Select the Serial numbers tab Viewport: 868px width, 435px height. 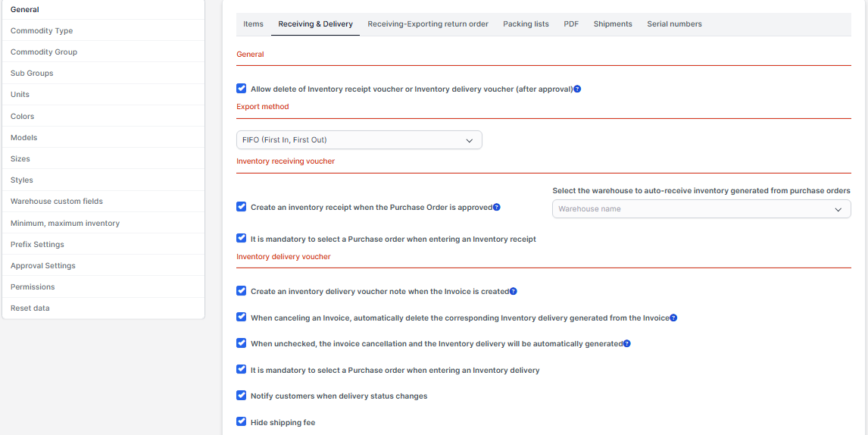pos(674,24)
